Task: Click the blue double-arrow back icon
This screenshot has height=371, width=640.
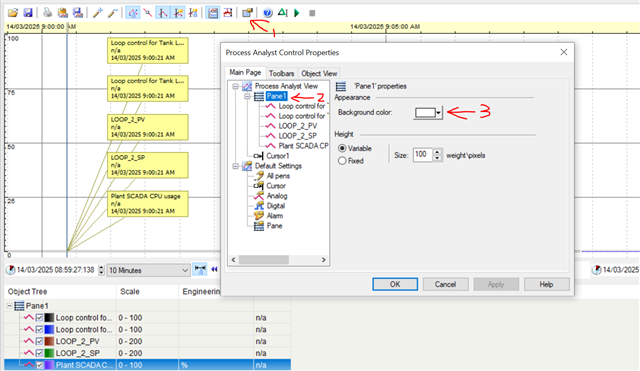Action: tap(214, 269)
